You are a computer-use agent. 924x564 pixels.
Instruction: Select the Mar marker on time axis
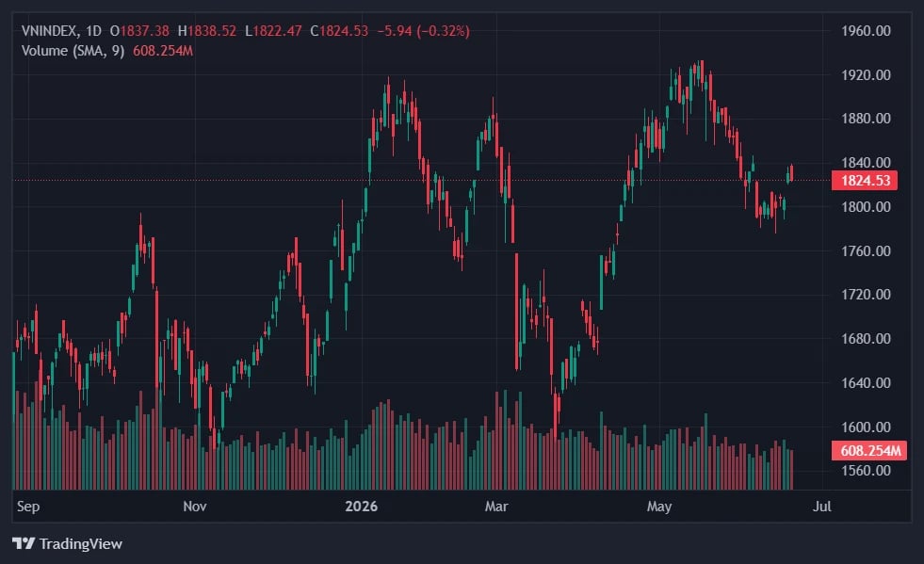point(496,507)
